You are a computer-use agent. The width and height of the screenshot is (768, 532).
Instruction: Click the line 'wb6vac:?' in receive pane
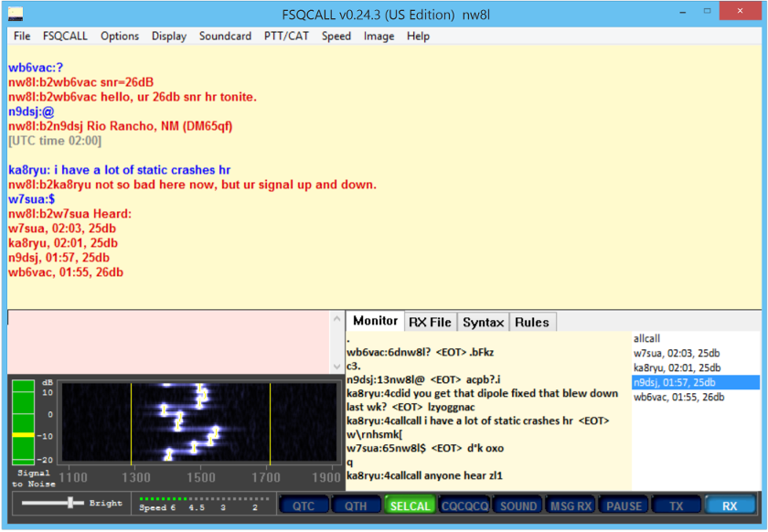click(x=36, y=68)
